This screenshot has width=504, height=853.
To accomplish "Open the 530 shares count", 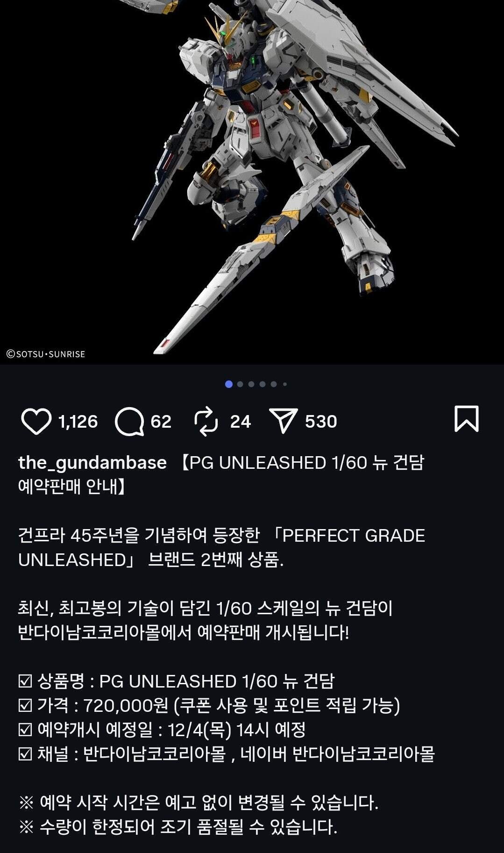I will (321, 422).
